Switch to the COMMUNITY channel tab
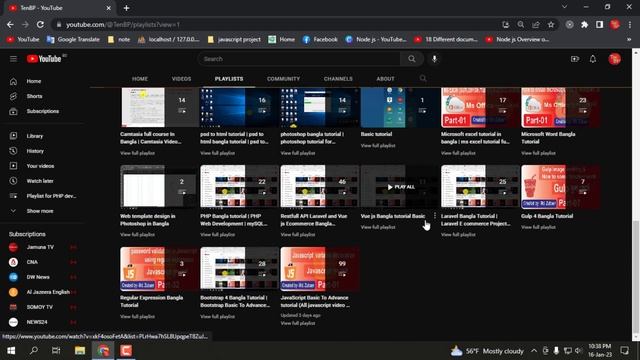The height and width of the screenshot is (360, 640). (x=283, y=79)
